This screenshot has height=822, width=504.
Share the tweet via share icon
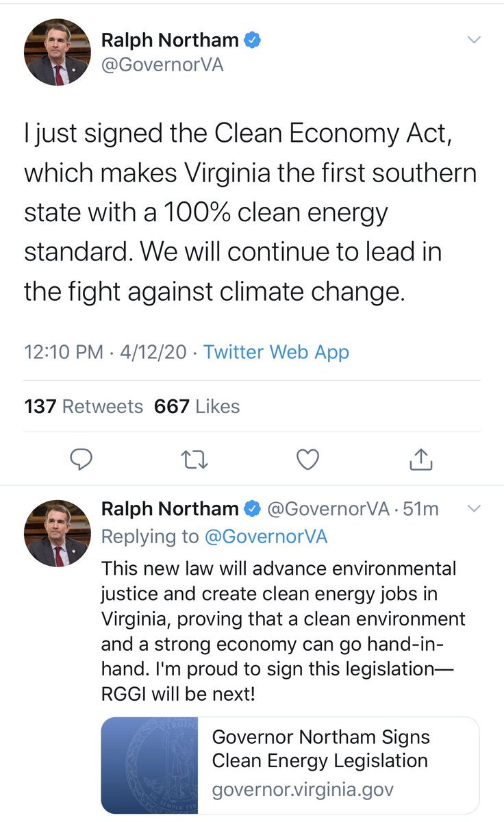(422, 460)
